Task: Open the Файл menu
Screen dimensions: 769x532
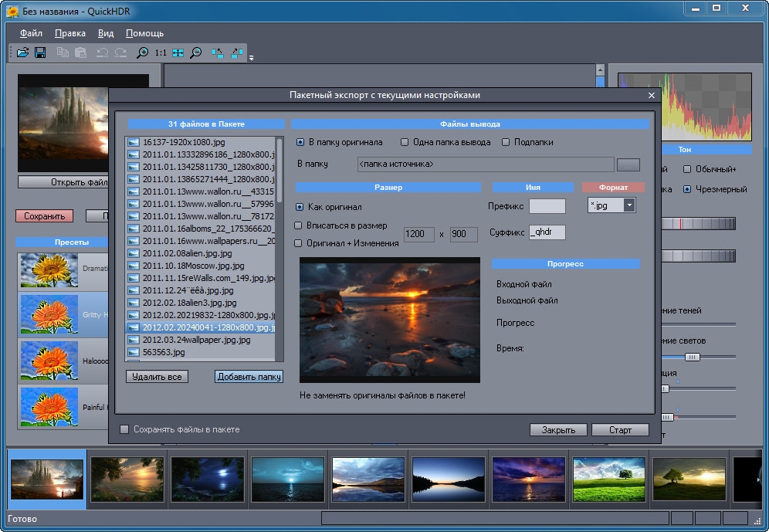Action: 32,33
